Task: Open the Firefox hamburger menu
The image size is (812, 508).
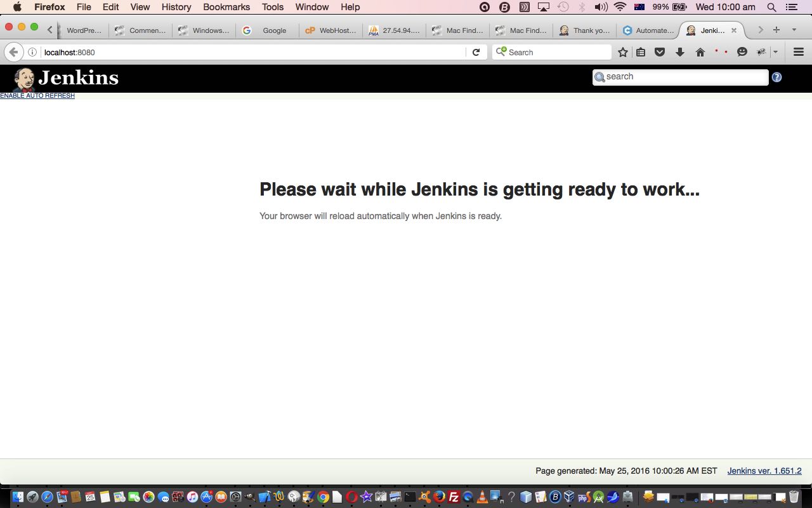Action: point(799,52)
